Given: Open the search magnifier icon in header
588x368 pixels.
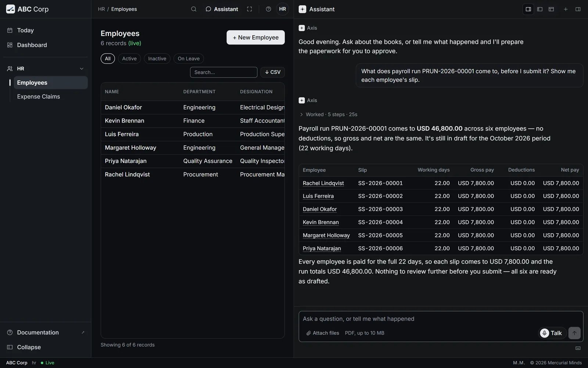Looking at the screenshot, I should click(194, 9).
